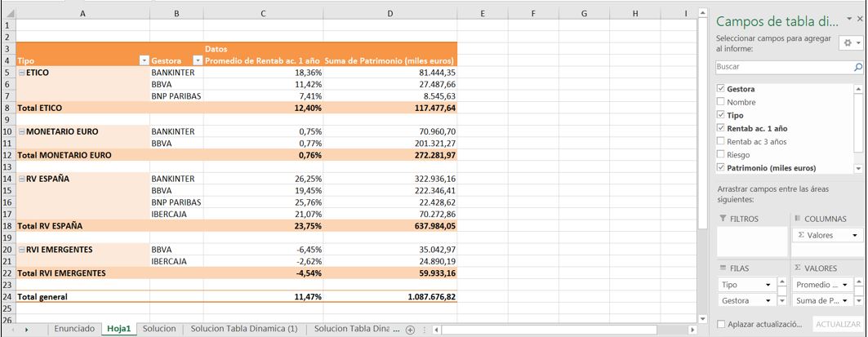
Task: Open the Σ Valores dropdown in COLUMNAS
Action: [x=856, y=236]
